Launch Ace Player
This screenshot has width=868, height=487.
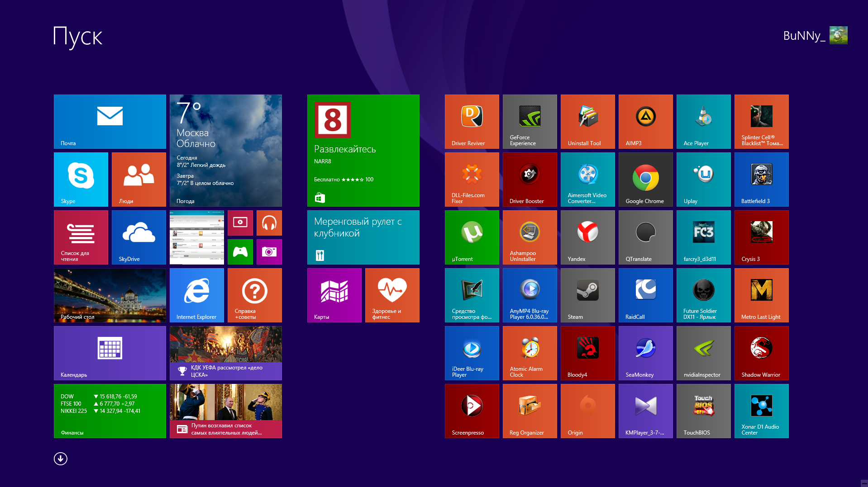click(704, 122)
